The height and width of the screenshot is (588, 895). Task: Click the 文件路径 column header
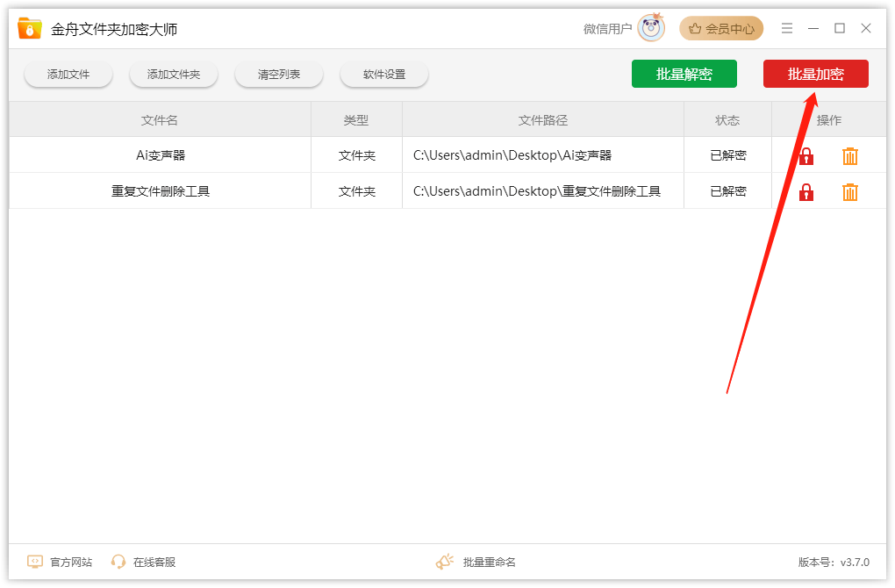[x=543, y=120]
